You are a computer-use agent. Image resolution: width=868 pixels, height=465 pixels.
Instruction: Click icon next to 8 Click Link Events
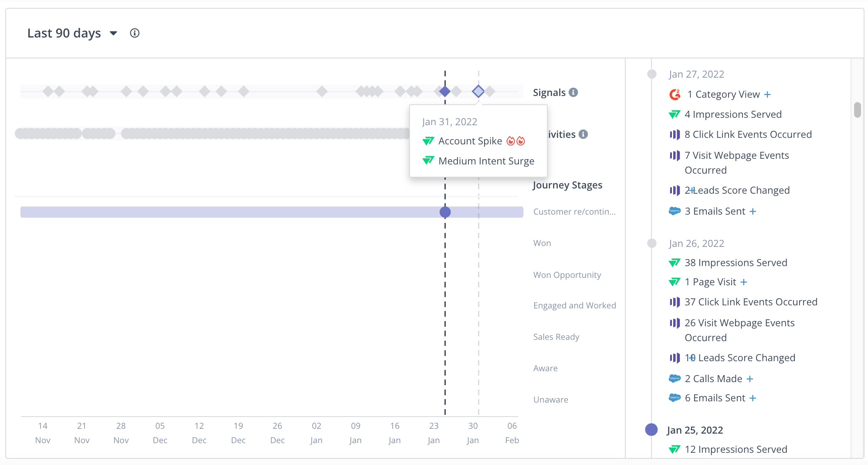(675, 134)
